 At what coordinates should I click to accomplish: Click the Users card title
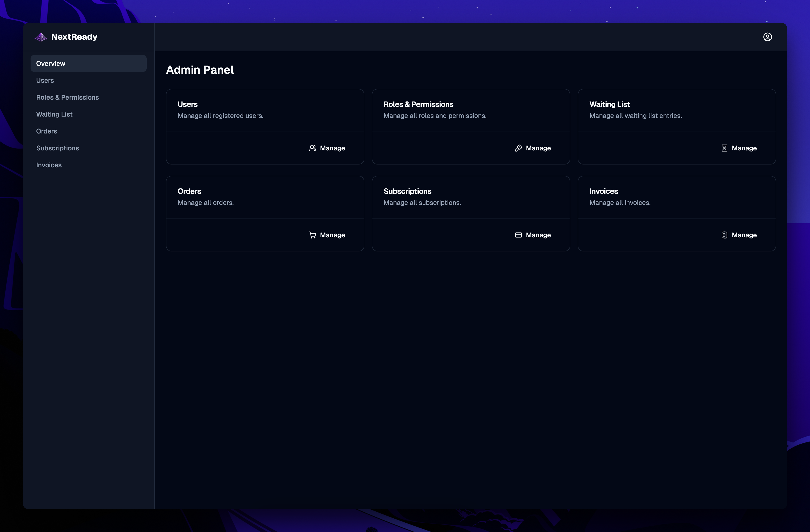188,104
